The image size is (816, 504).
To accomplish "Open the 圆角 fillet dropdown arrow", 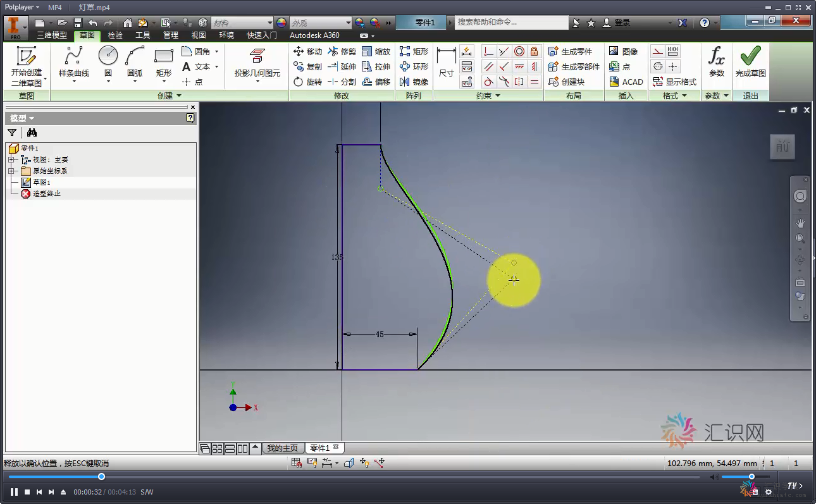I will (x=216, y=51).
